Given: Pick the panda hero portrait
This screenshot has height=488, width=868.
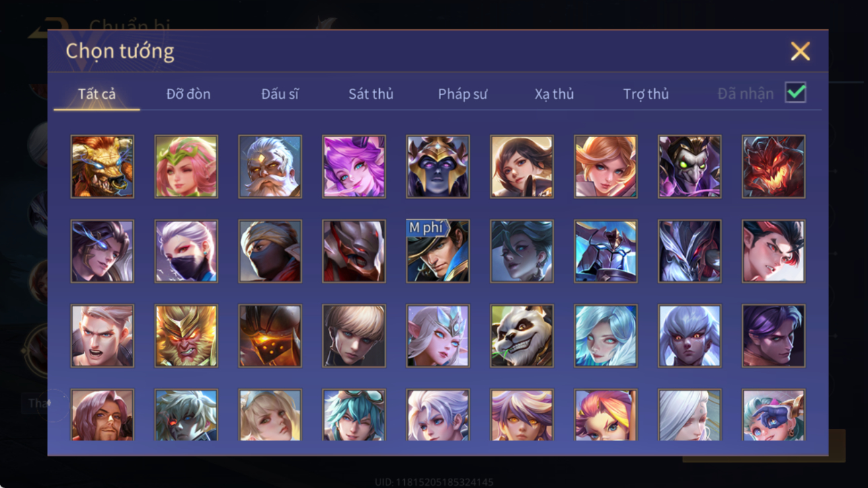Looking at the screenshot, I should (522, 336).
